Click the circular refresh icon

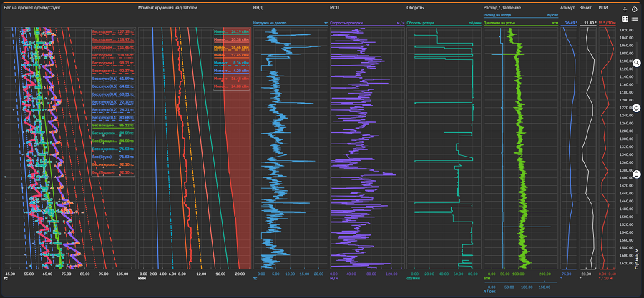tap(636, 108)
